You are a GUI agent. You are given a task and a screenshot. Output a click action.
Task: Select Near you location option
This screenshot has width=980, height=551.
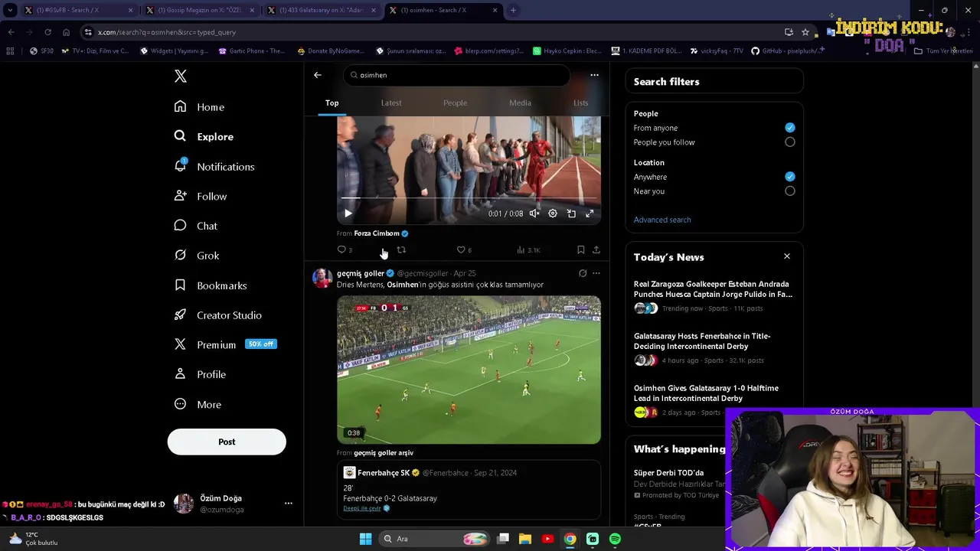point(790,191)
